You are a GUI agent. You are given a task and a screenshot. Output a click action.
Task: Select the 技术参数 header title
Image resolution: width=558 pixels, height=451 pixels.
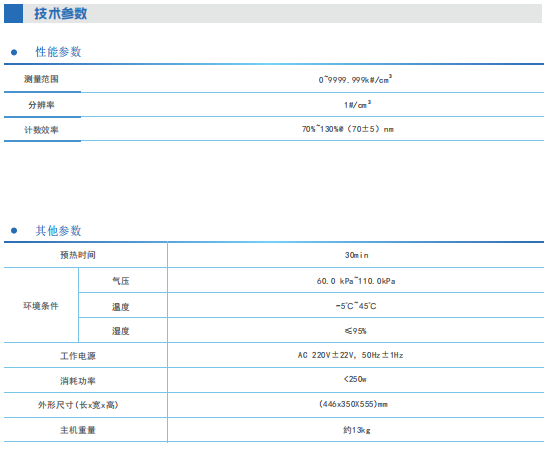60,14
